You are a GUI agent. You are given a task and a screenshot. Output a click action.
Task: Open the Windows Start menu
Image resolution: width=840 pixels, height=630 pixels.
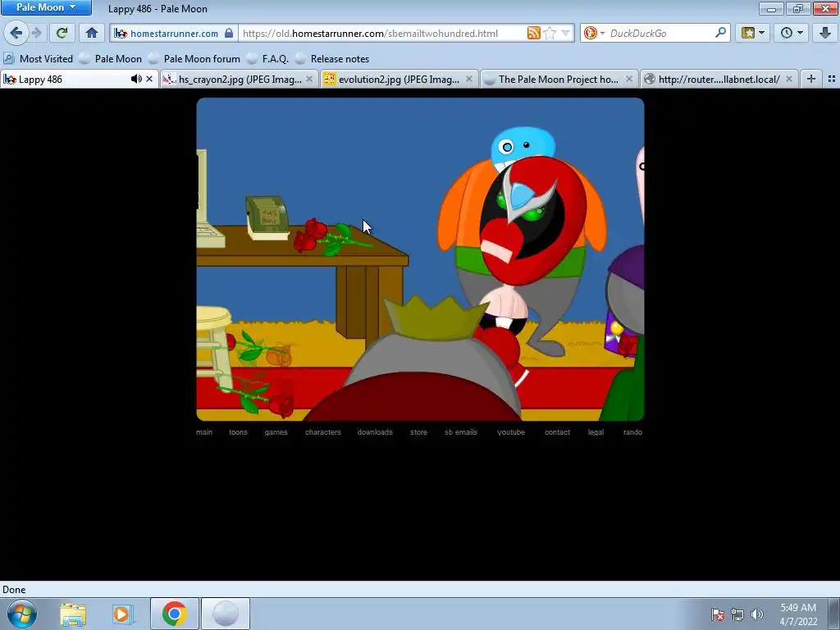[22, 614]
